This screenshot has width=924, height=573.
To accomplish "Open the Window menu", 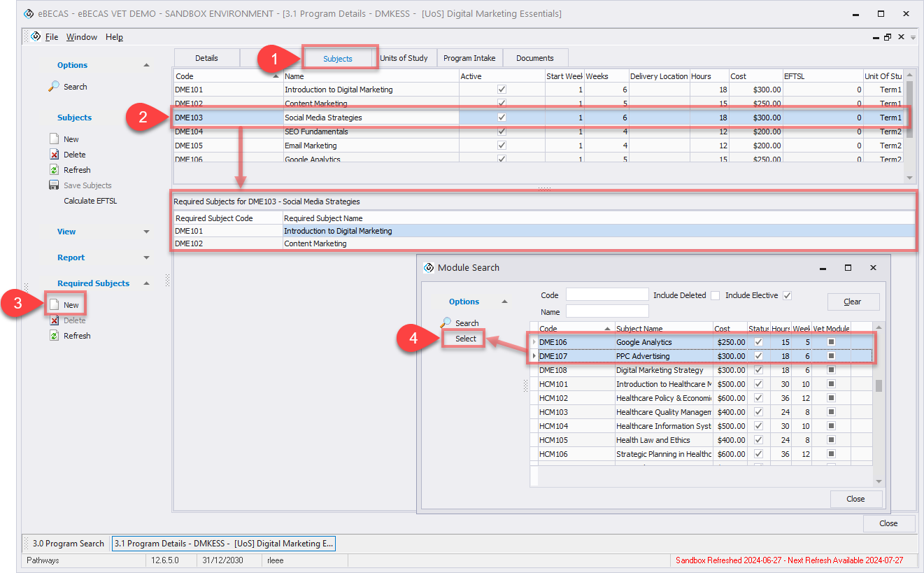I will click(x=82, y=37).
